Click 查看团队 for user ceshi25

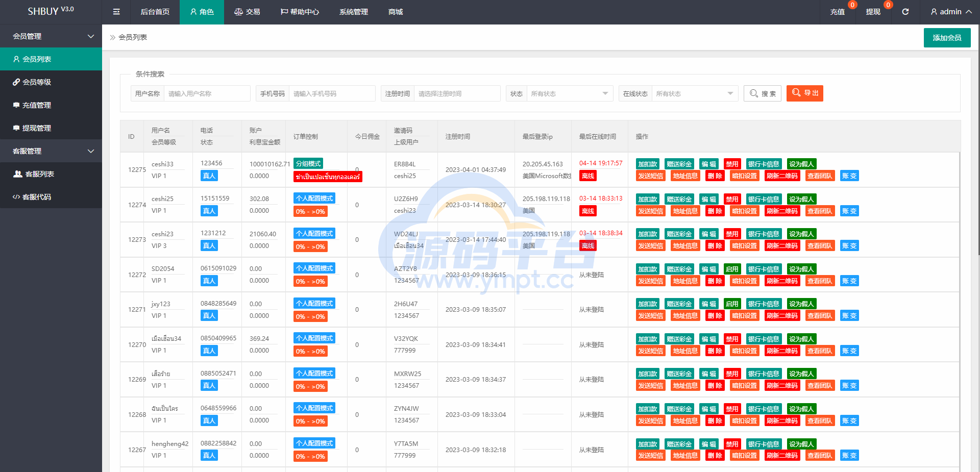(820, 211)
